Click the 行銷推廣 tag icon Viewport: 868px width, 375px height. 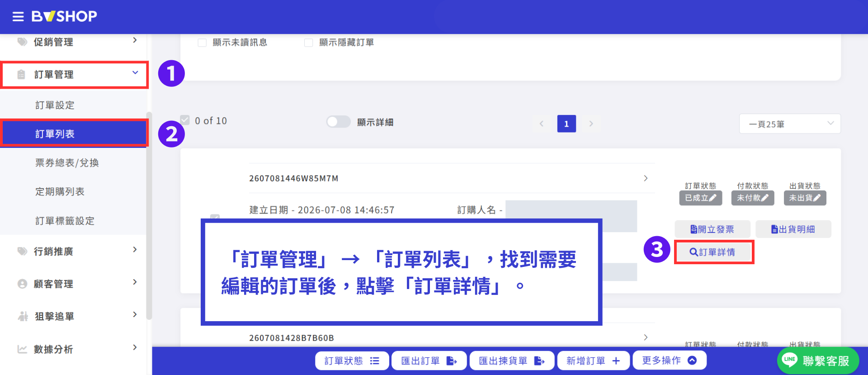[x=22, y=251]
